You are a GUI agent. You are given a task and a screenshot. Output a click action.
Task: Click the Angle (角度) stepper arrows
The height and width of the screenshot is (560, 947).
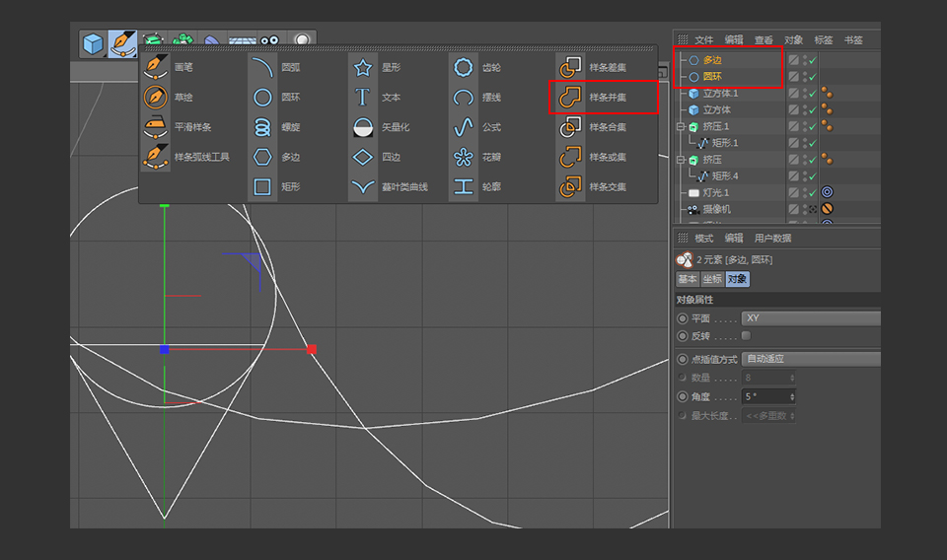click(792, 396)
